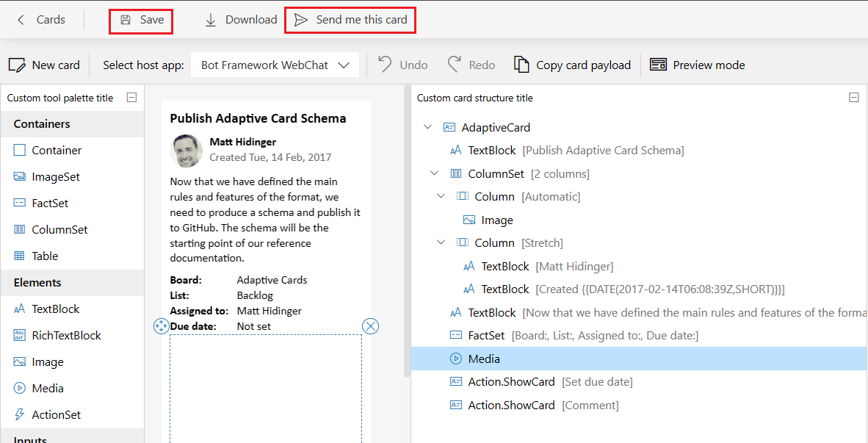The width and height of the screenshot is (868, 443).
Task: Click the List fact value Backlog
Action: [255, 296]
